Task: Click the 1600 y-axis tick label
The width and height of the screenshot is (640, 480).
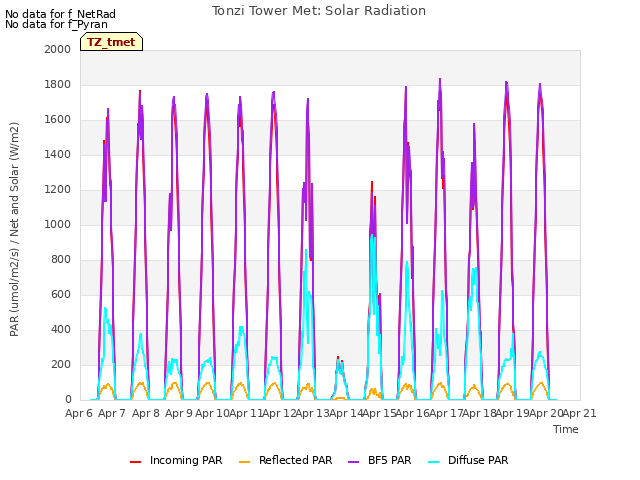Action: click(58, 120)
